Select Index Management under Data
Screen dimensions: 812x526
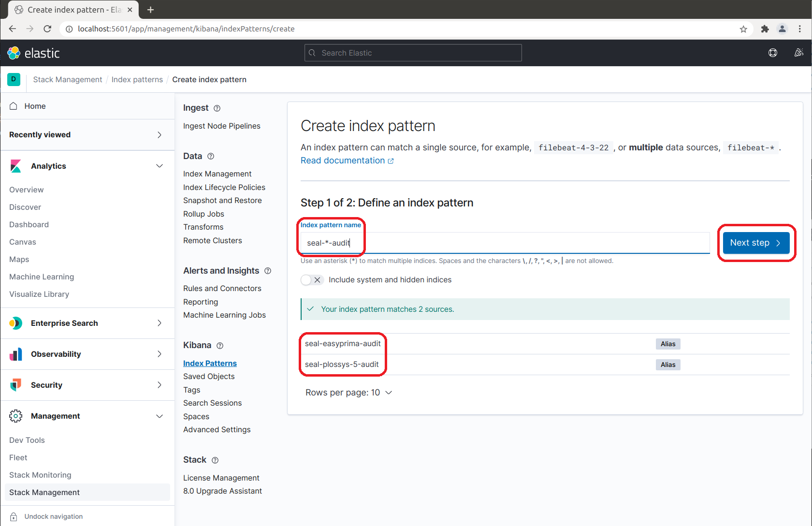pyautogui.click(x=217, y=174)
